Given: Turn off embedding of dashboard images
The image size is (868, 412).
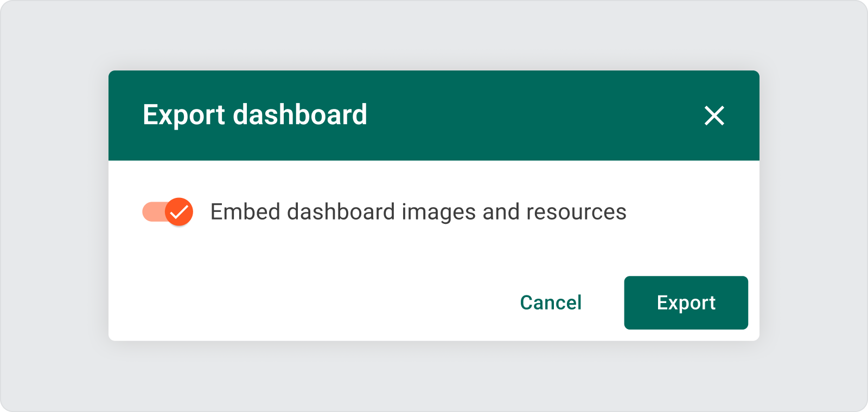Looking at the screenshot, I should 168,211.
